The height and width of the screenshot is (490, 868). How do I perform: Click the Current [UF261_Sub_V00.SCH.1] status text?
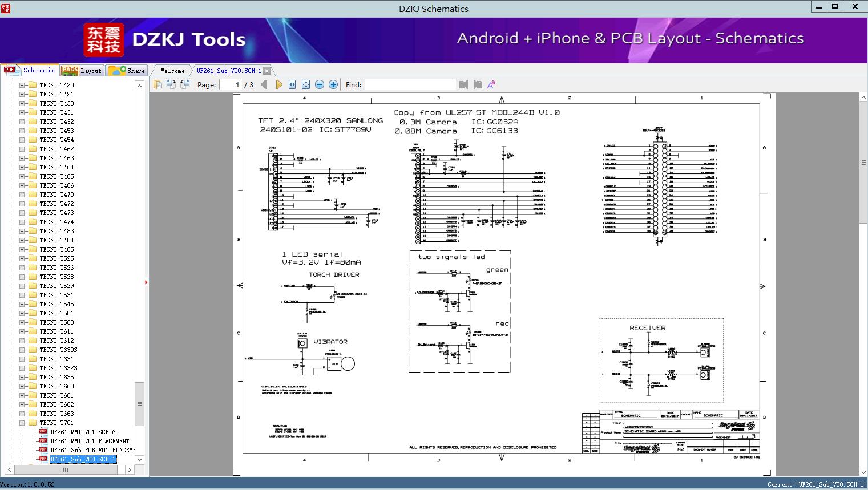coord(817,484)
